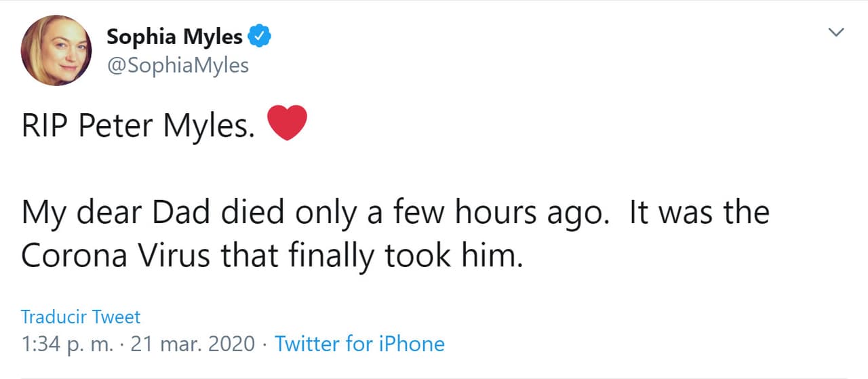Open the @SophiaMyles handle link
Image resolution: width=868 pixels, height=379 pixels.
tap(178, 66)
